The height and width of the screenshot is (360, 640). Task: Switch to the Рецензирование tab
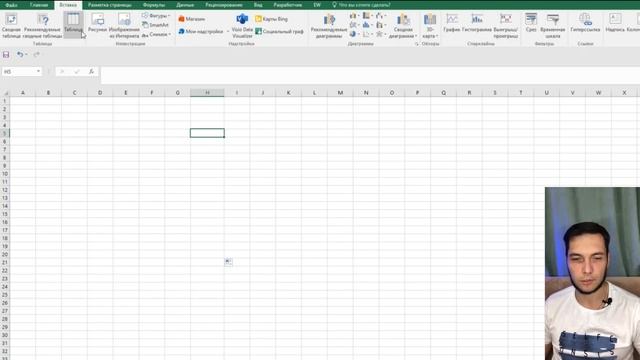(224, 5)
